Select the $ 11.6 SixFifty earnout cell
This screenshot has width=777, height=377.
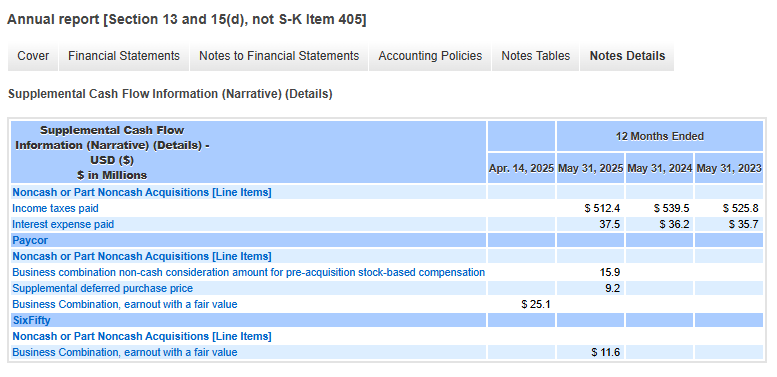[x=591, y=352]
